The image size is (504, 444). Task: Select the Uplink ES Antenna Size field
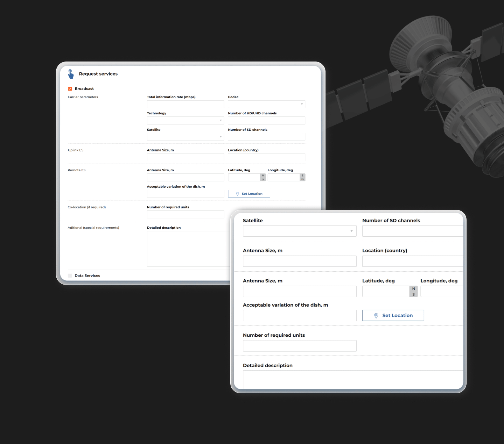point(185,157)
